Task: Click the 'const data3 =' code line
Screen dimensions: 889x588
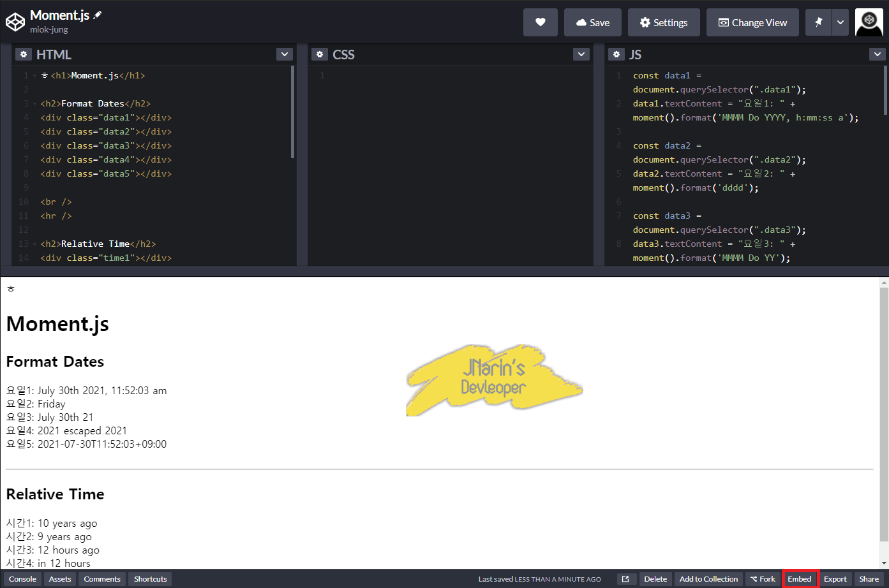Action: (667, 216)
